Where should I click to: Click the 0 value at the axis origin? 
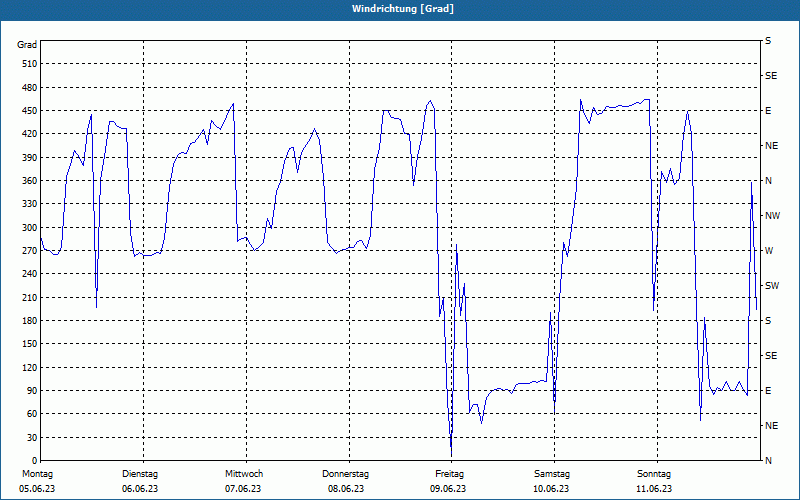[x=35, y=461]
